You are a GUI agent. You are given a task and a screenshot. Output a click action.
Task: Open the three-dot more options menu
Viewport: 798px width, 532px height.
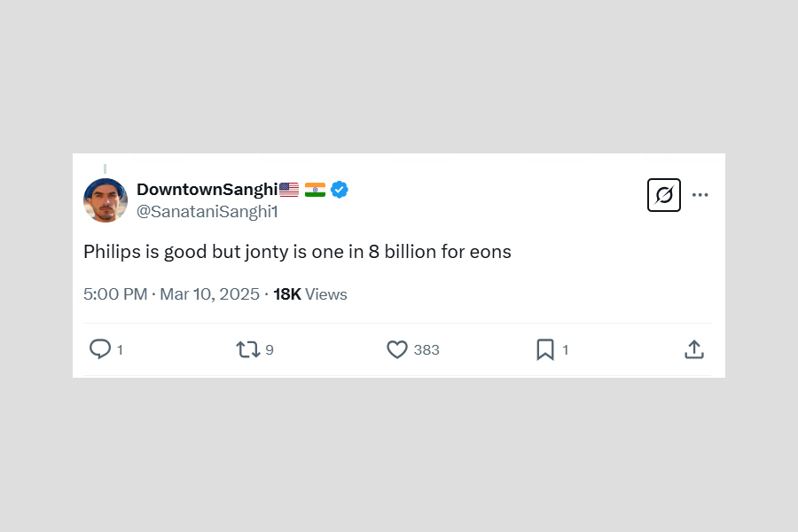pyautogui.click(x=700, y=195)
